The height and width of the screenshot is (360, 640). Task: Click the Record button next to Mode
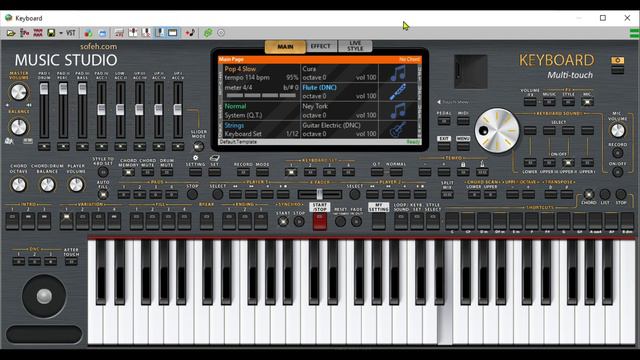pyautogui.click(x=243, y=172)
